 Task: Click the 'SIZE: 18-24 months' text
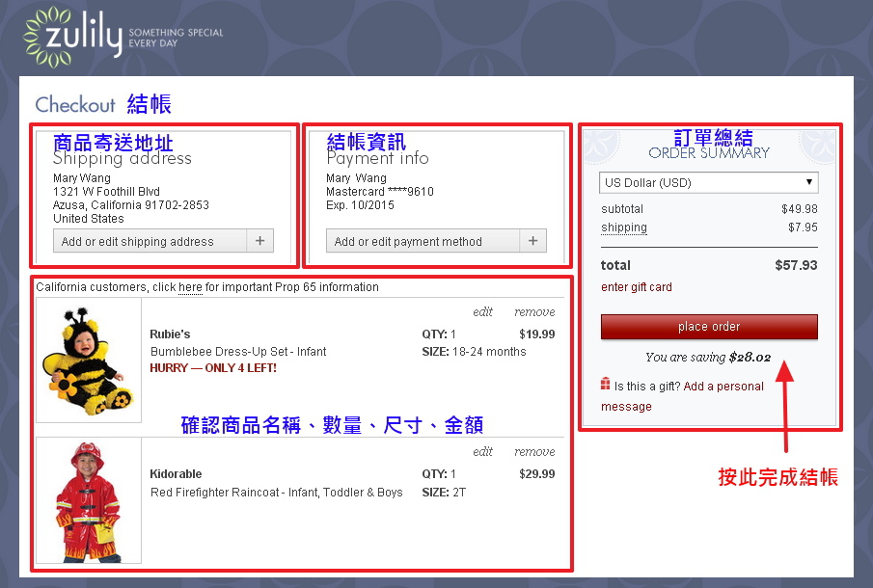[474, 352]
